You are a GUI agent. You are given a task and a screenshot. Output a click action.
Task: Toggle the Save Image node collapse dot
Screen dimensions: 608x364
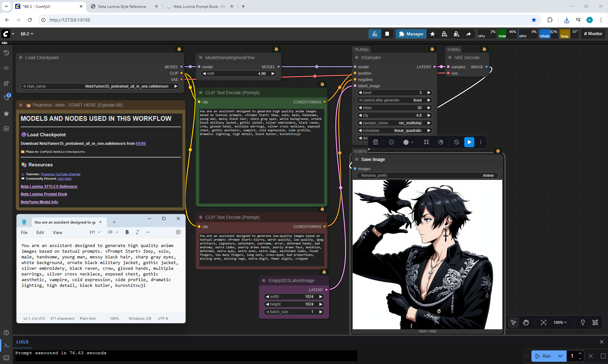357,159
